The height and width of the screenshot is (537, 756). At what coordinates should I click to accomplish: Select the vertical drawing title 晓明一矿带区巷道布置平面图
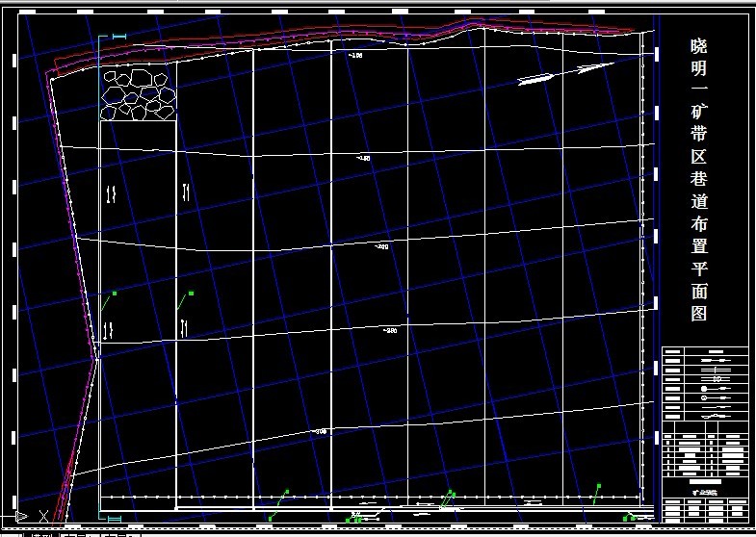pos(699,180)
